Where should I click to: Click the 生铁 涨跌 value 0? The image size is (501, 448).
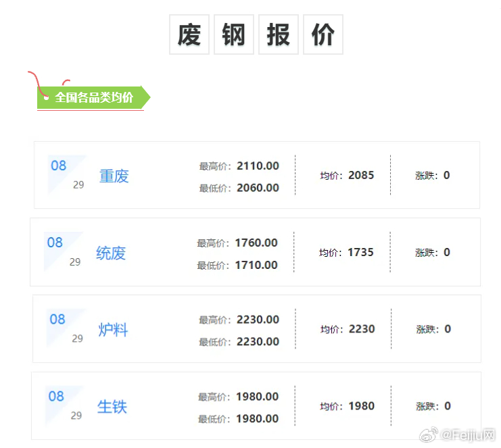pos(447,406)
